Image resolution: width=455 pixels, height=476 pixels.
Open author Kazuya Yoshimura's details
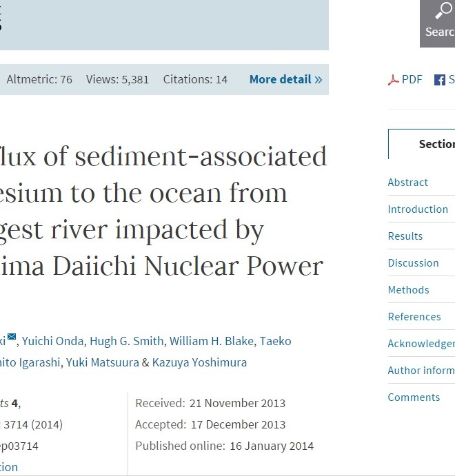[x=199, y=362]
